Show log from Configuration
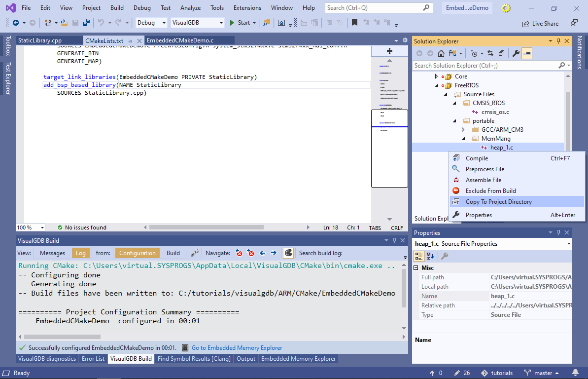 pos(137,253)
